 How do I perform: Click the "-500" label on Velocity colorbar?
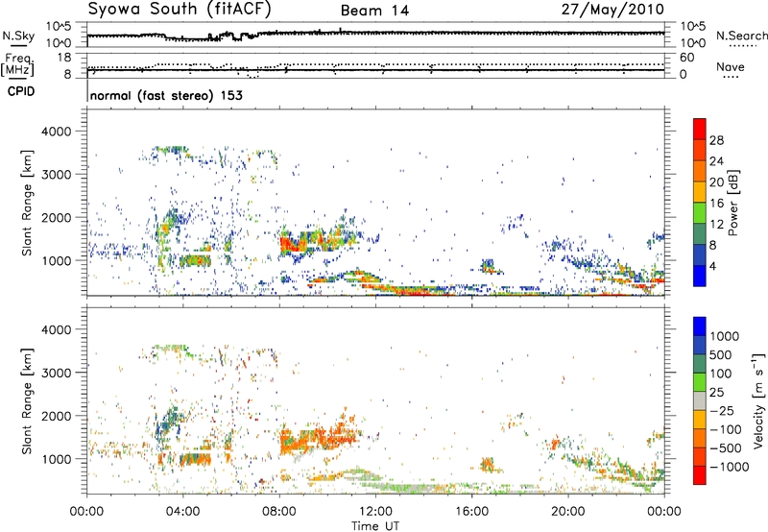[x=725, y=448]
